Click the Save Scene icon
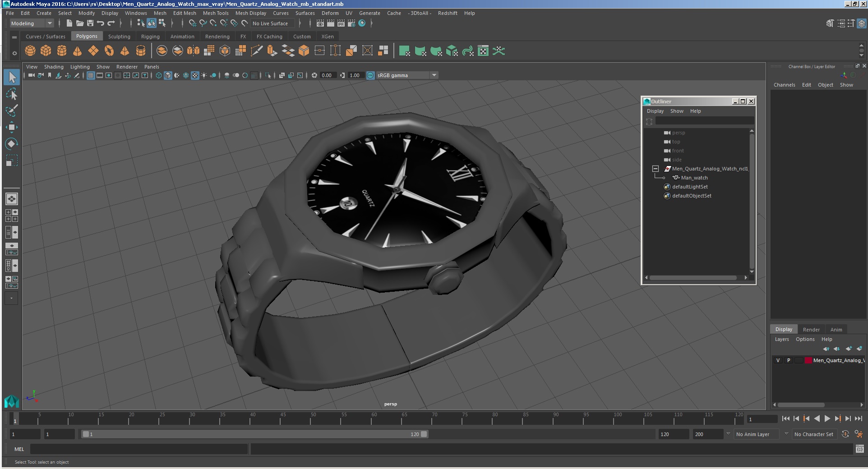The image size is (868, 469). tap(90, 23)
